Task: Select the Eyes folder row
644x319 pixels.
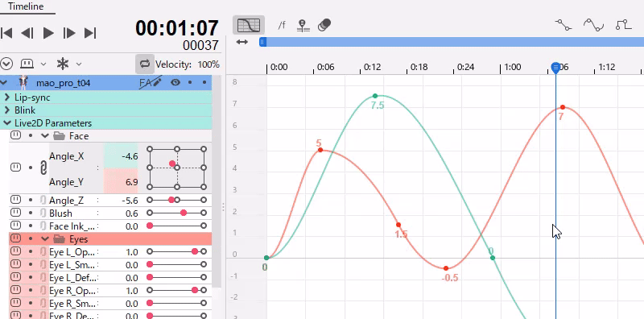Action: pyautogui.click(x=110, y=238)
